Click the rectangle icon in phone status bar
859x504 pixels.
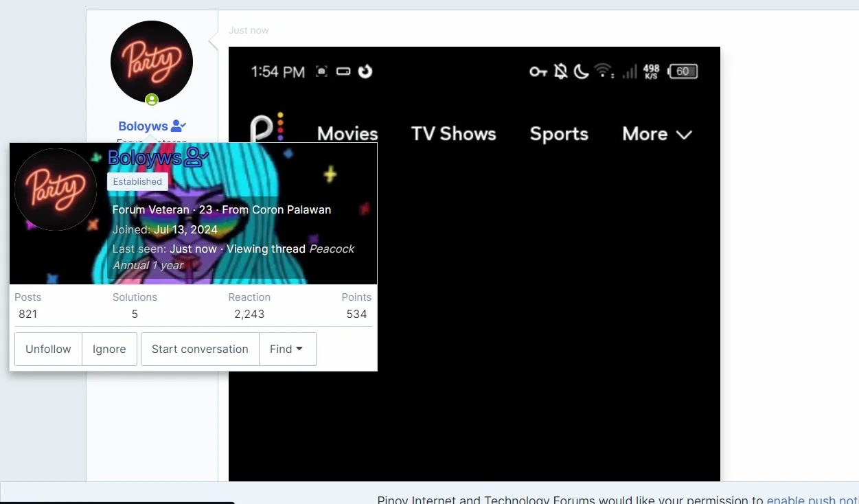[x=343, y=71]
